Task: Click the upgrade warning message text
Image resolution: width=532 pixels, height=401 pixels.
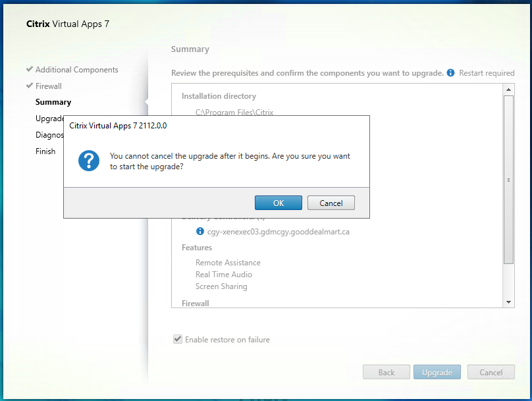Action: 230,161
